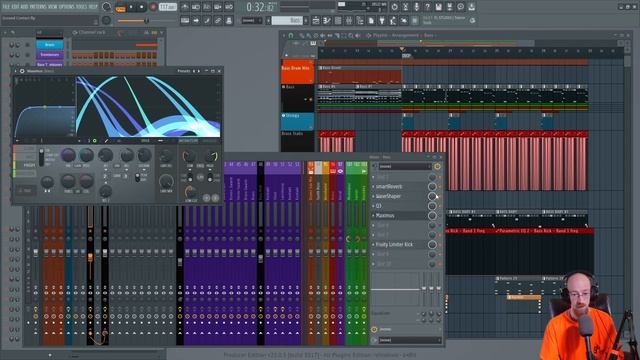
Task: Mute the Trombones channel LED
Action: click(27, 55)
